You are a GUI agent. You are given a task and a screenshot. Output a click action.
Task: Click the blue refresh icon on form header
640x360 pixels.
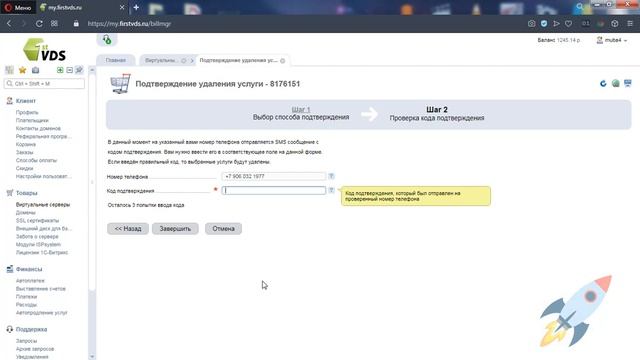point(603,84)
